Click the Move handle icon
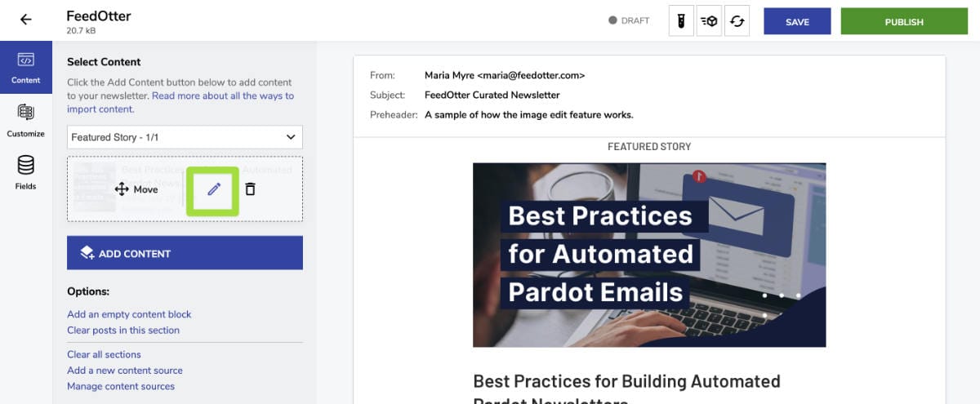Image resolution: width=980 pixels, height=404 pixels. click(122, 189)
